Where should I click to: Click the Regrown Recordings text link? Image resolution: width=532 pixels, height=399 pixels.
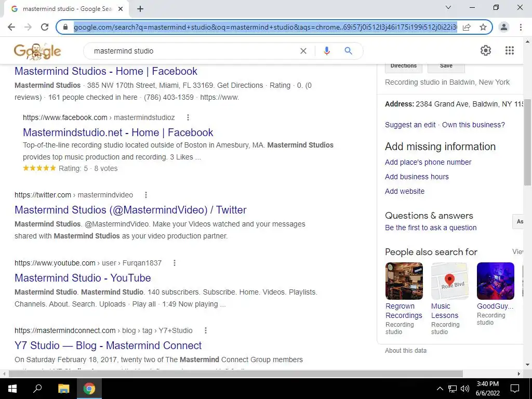[x=404, y=311]
